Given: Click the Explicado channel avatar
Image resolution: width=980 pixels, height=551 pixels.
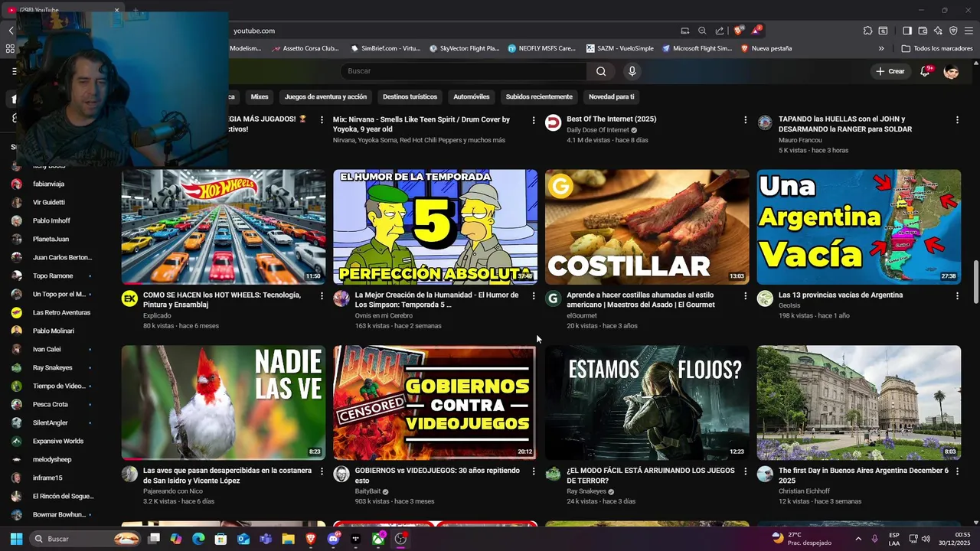Looking at the screenshot, I should coord(129,298).
